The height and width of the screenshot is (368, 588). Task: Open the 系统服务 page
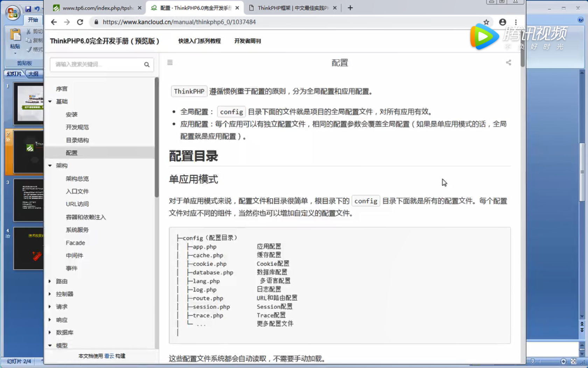(x=77, y=230)
